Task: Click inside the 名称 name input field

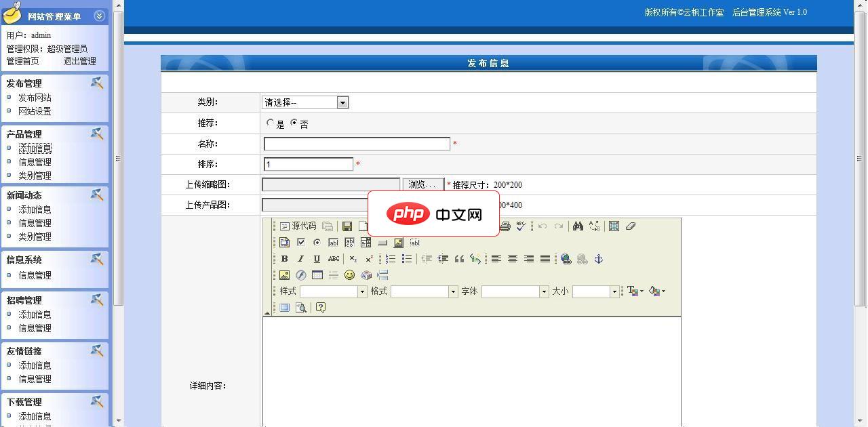Action: (356, 143)
